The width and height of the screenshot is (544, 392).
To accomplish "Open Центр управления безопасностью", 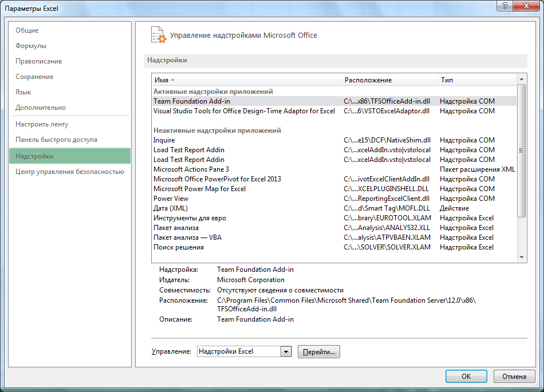I will click(70, 172).
